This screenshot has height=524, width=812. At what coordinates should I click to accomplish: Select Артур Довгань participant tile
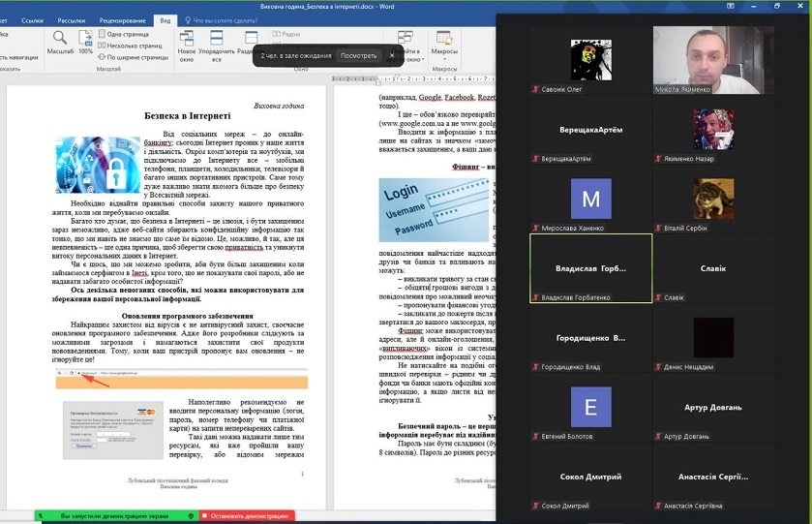point(713,408)
